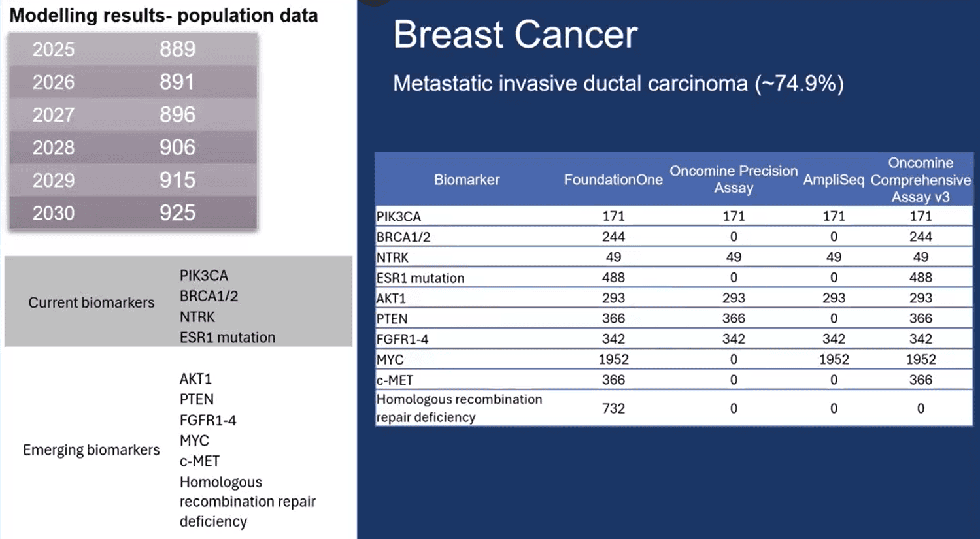
Task: Select the Oncomine Comprehensive Assay v3 header
Action: [x=920, y=180]
